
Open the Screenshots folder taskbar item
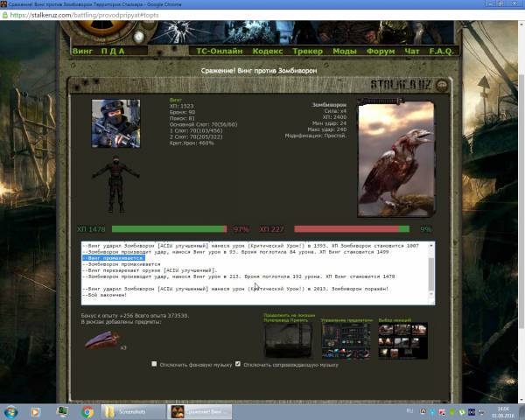click(132, 411)
